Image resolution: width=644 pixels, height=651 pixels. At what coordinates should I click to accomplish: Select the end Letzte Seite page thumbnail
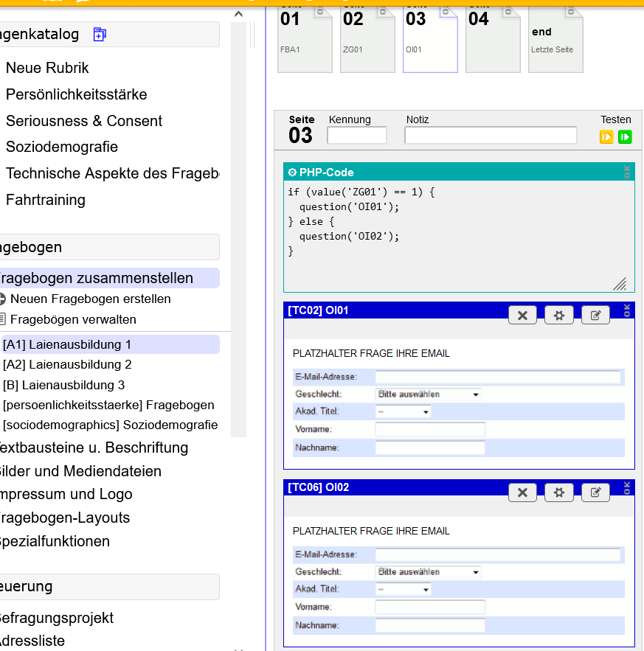coord(555,39)
